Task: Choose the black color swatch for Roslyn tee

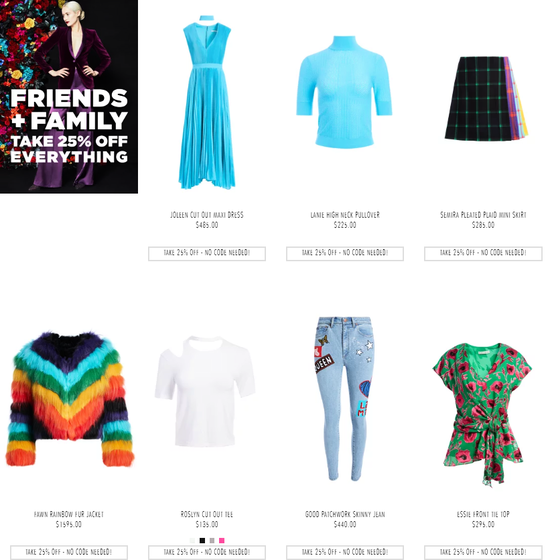Action: pos(202,540)
